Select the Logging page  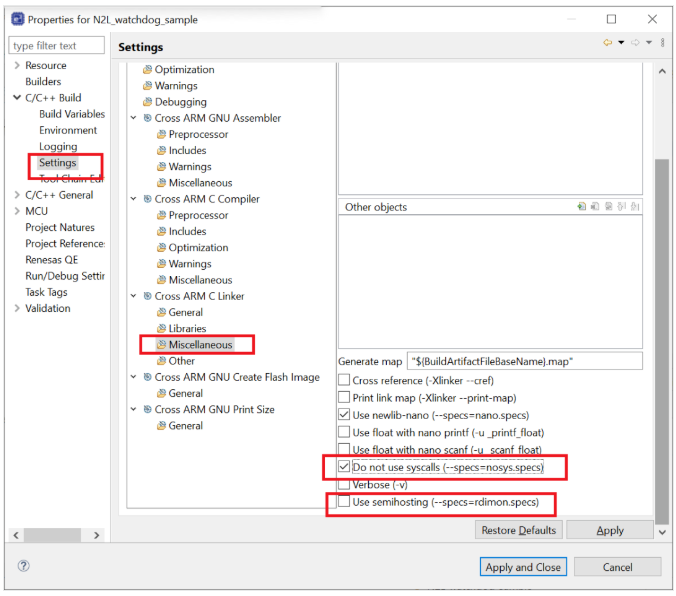[x=58, y=147]
